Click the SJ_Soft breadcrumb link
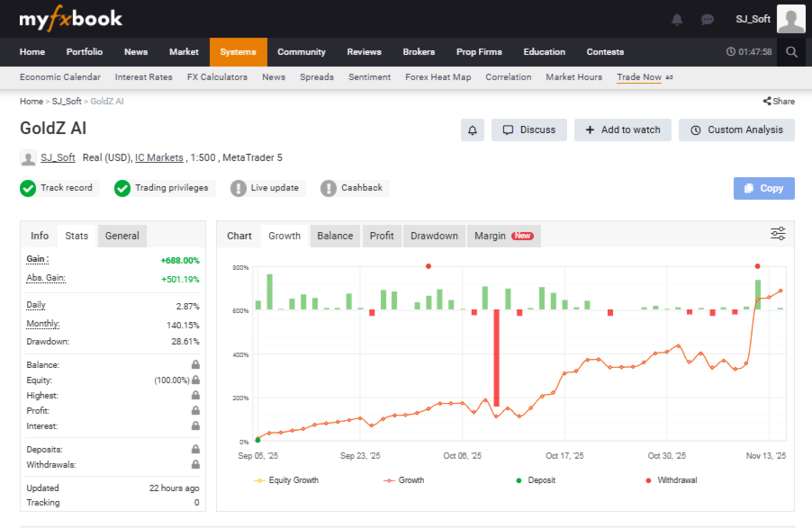Screen dimensions: 812x528 click(x=67, y=102)
